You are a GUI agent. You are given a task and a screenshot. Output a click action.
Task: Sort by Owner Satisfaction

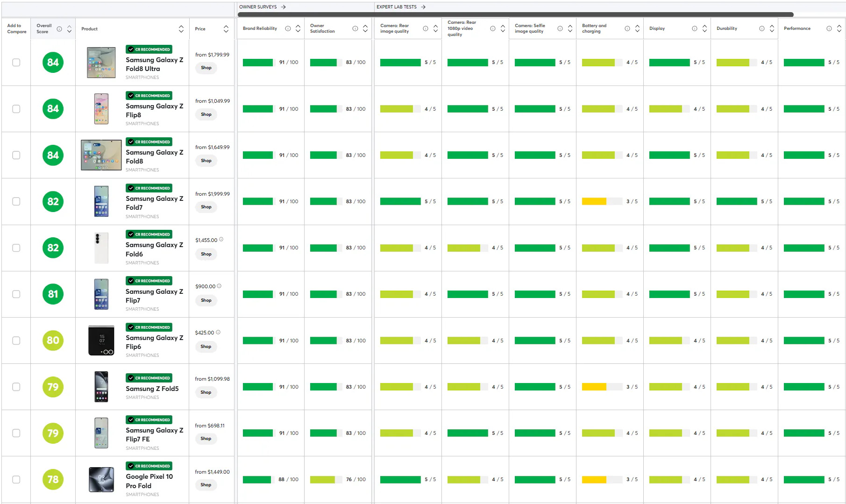pyautogui.click(x=365, y=28)
